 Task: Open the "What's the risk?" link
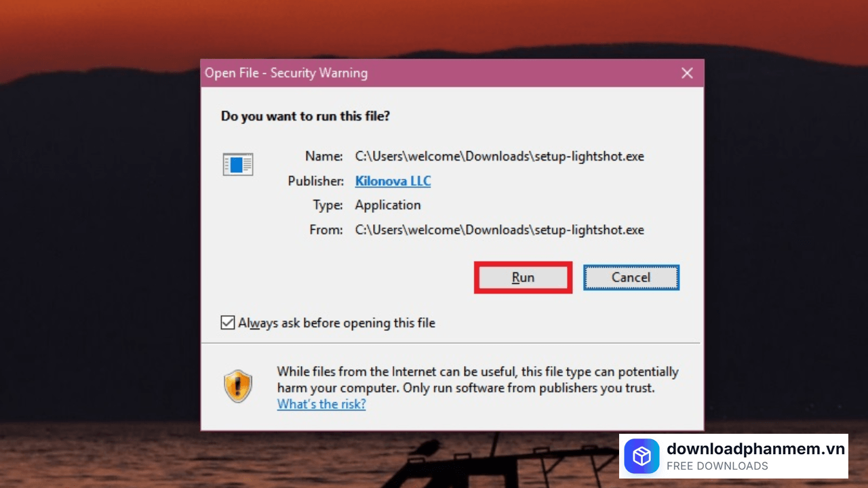point(321,404)
